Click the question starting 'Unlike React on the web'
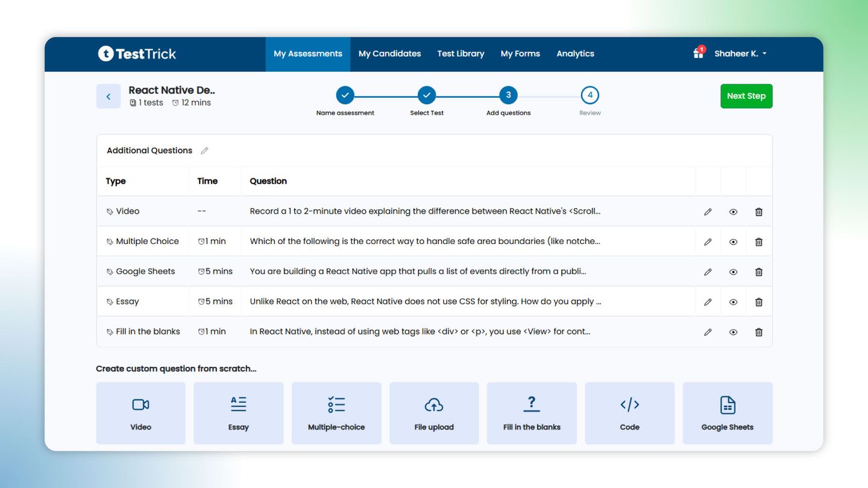This screenshot has height=488, width=868. click(426, 302)
